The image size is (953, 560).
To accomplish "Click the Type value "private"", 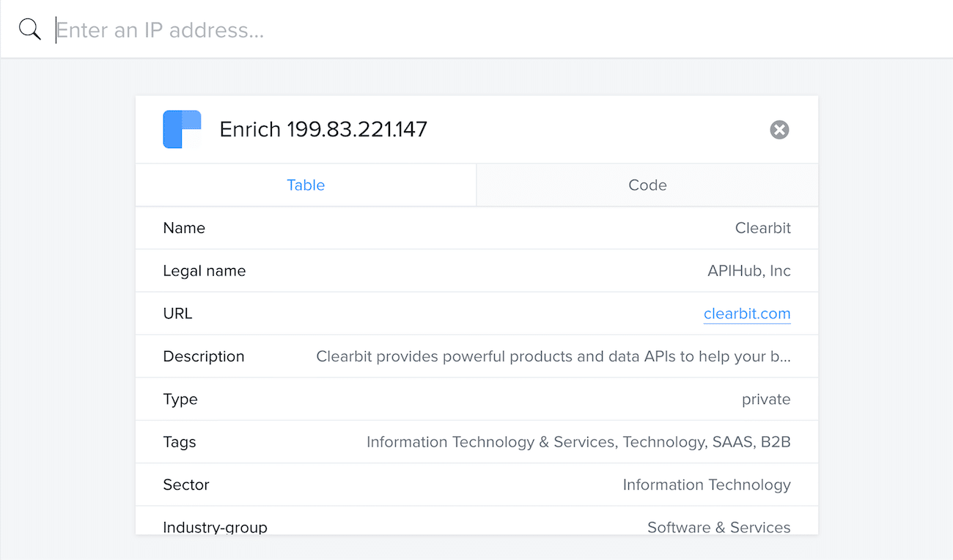I will pos(766,399).
